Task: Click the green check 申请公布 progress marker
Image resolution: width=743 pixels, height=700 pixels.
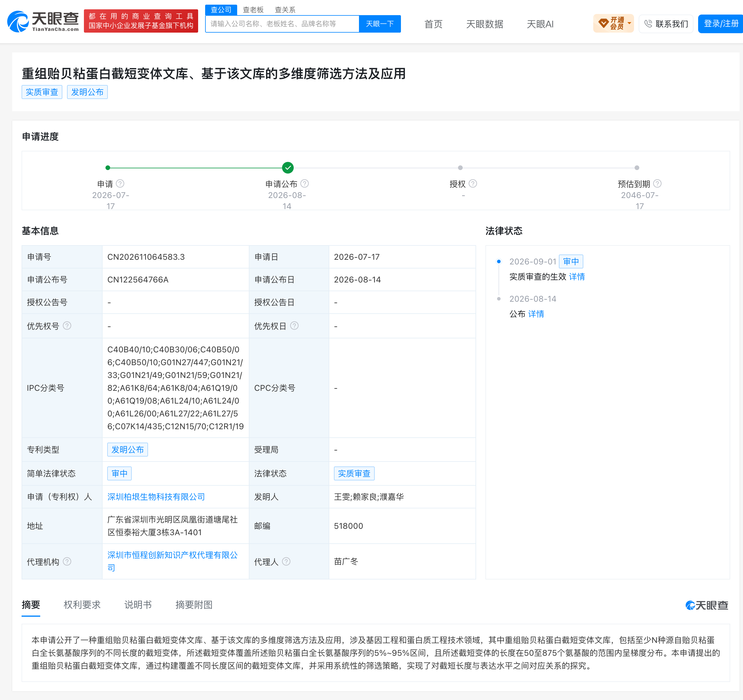Action: click(x=288, y=168)
